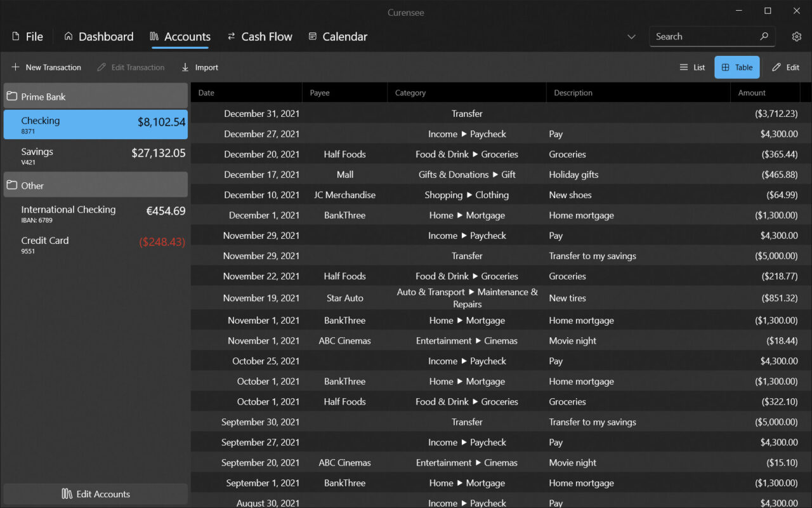Click the Half Foods payee on December 20

point(344,154)
